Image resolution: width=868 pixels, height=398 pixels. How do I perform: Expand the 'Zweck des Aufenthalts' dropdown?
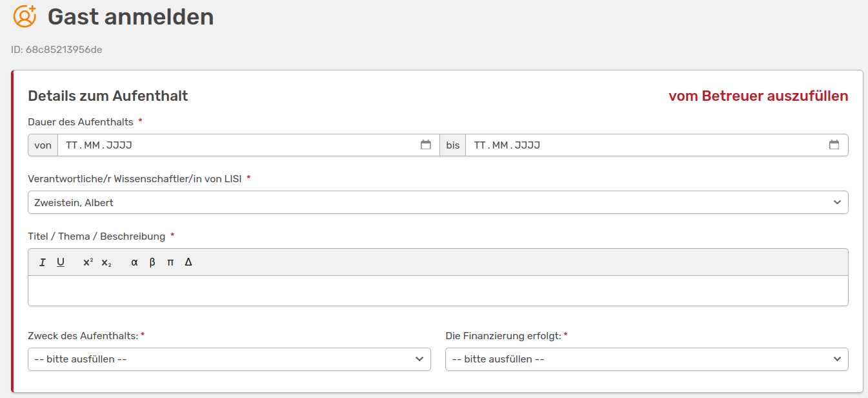click(x=229, y=359)
